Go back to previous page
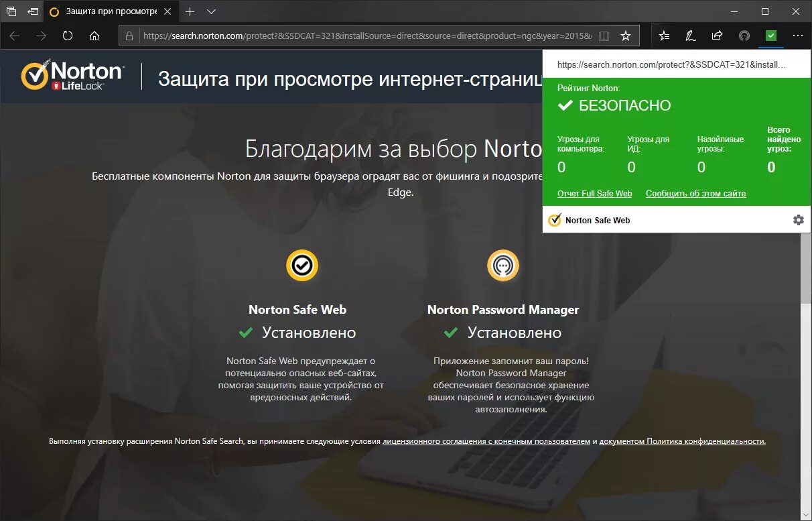Screen dimensions: 812x521 15,36
